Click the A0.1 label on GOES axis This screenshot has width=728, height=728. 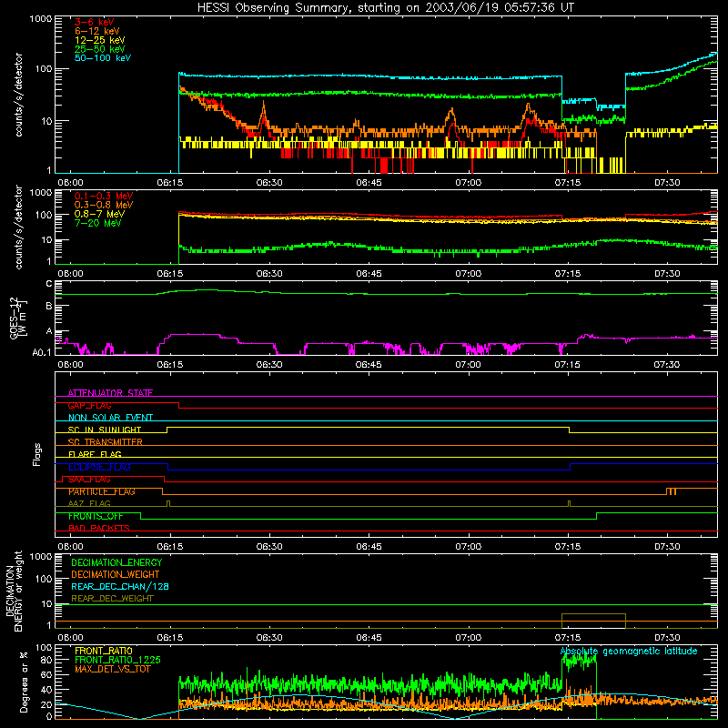pos(42,353)
